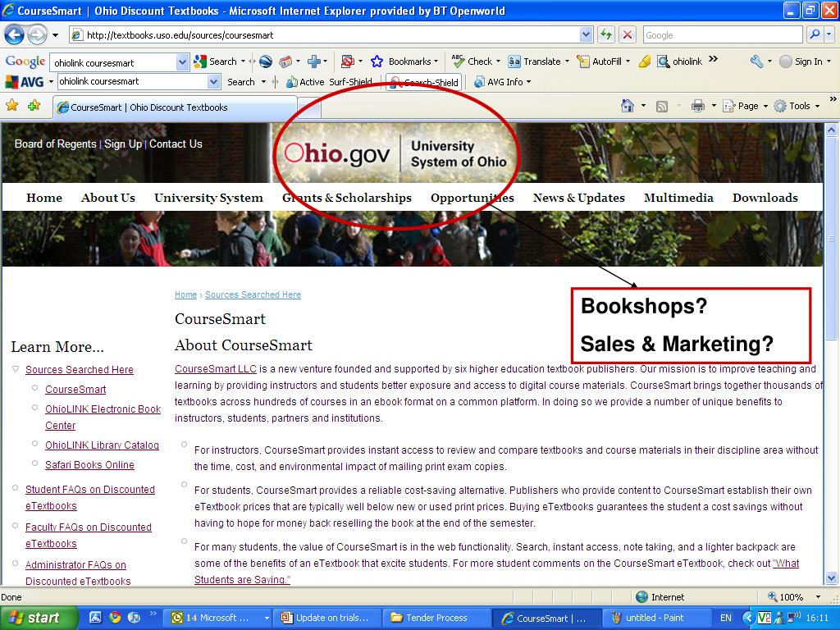Screen dimensions: 840x630
Task: Expand the search provider dropdown arrow
Action: pyautogui.click(x=829, y=34)
